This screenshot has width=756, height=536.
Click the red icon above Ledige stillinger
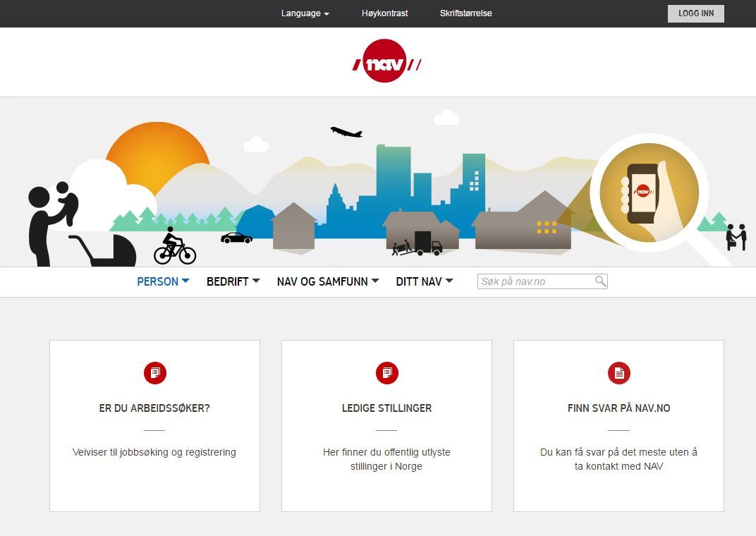click(x=386, y=373)
